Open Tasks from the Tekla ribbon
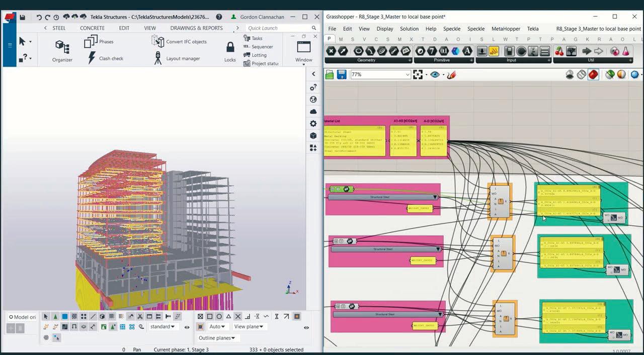This screenshot has height=355, width=644. tap(253, 38)
